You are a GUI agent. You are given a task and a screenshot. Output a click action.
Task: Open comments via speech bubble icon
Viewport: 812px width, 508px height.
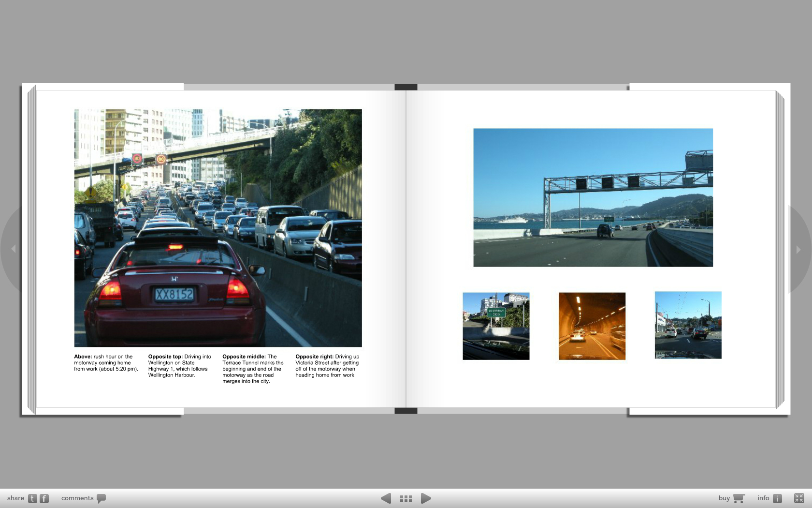coord(101,498)
